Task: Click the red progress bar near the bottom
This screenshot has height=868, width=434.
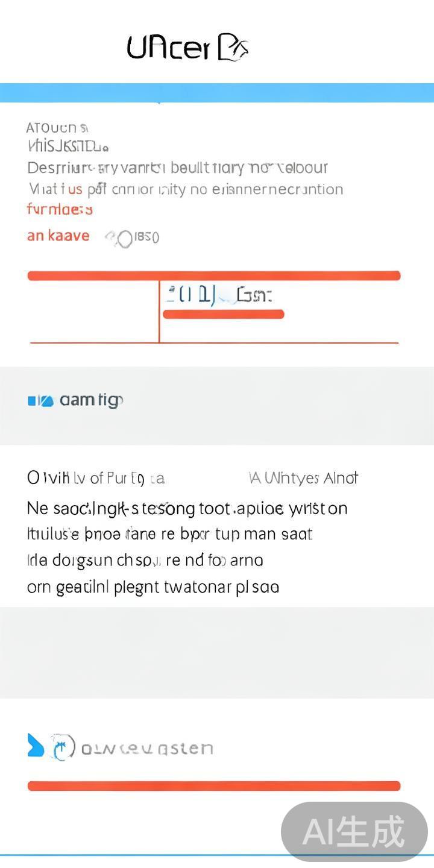Action: (214, 786)
